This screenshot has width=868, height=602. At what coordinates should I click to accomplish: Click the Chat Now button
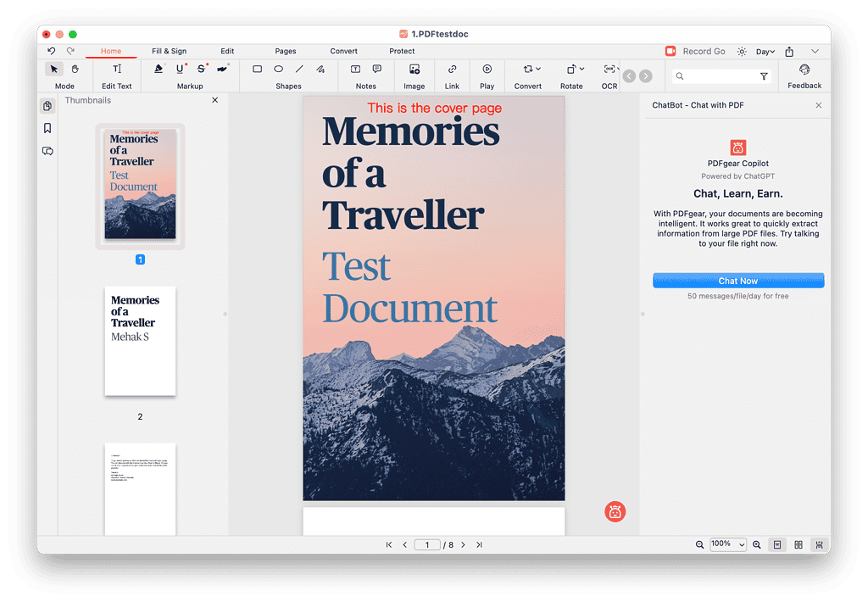[x=738, y=281]
